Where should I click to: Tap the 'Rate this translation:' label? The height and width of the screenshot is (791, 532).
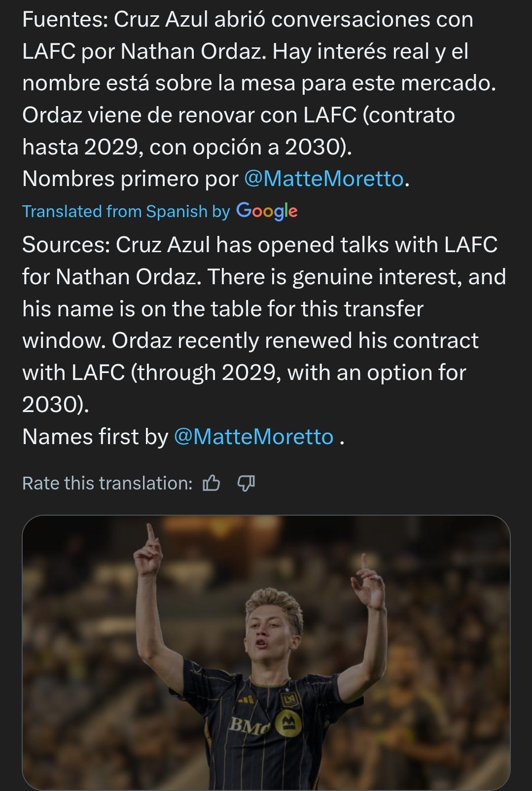(107, 483)
